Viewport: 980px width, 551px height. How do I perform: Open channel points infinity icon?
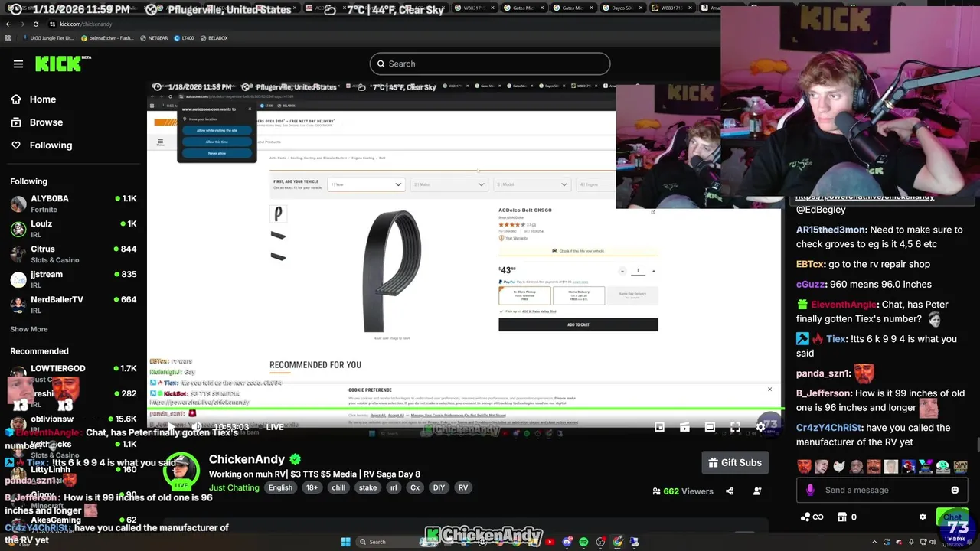pos(812,517)
